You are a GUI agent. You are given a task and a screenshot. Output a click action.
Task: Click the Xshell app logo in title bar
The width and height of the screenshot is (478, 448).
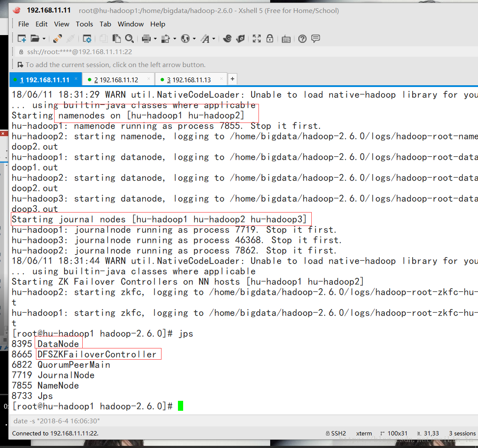point(17,10)
